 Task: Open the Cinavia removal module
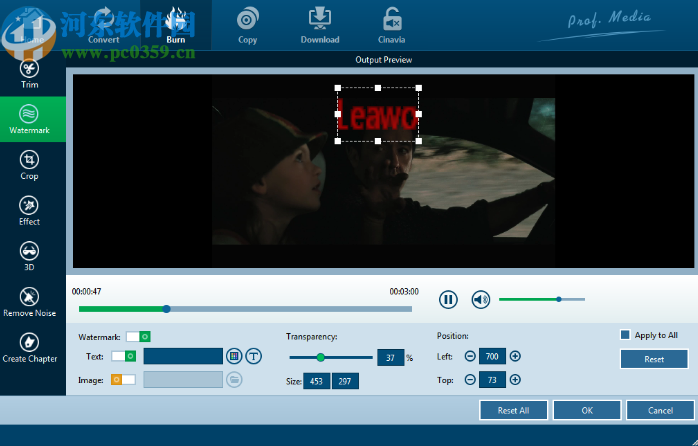click(x=391, y=26)
